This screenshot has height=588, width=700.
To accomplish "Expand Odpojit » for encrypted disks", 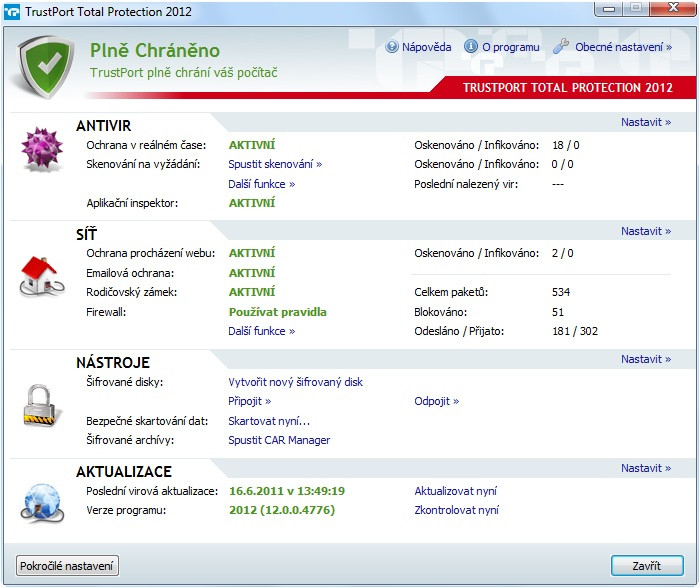I will coord(437,401).
